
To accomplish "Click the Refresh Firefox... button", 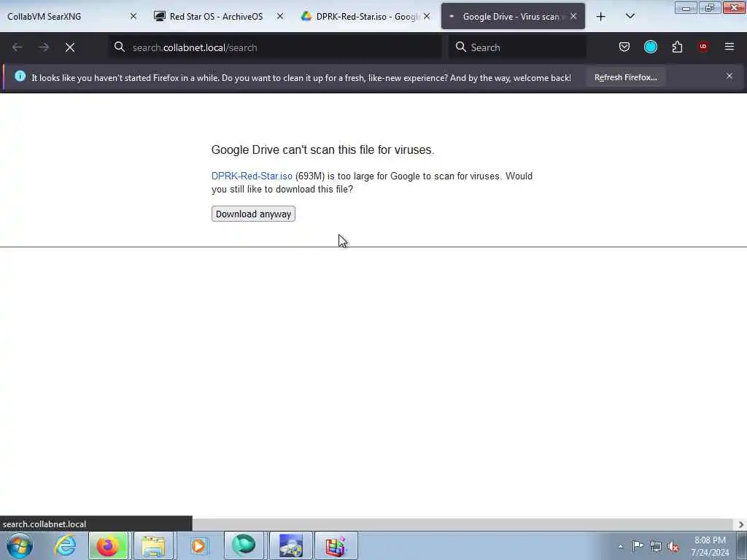I will (x=625, y=77).
